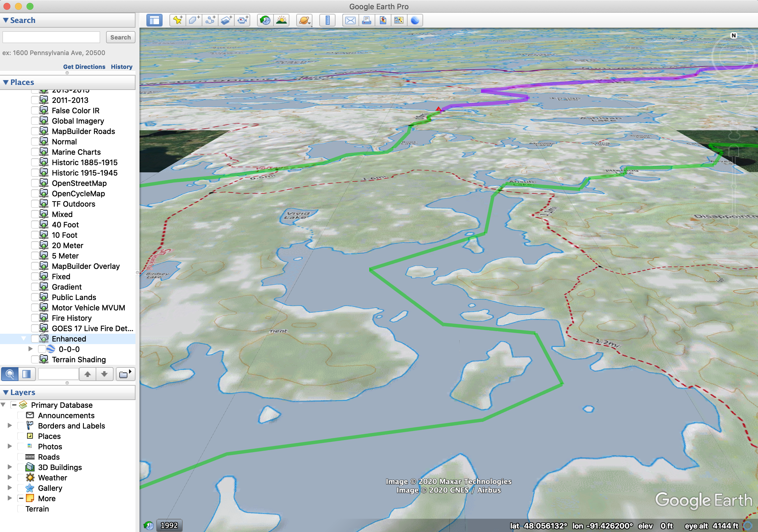Expand Borders and Labels layer
The image size is (758, 532).
tap(10, 425)
